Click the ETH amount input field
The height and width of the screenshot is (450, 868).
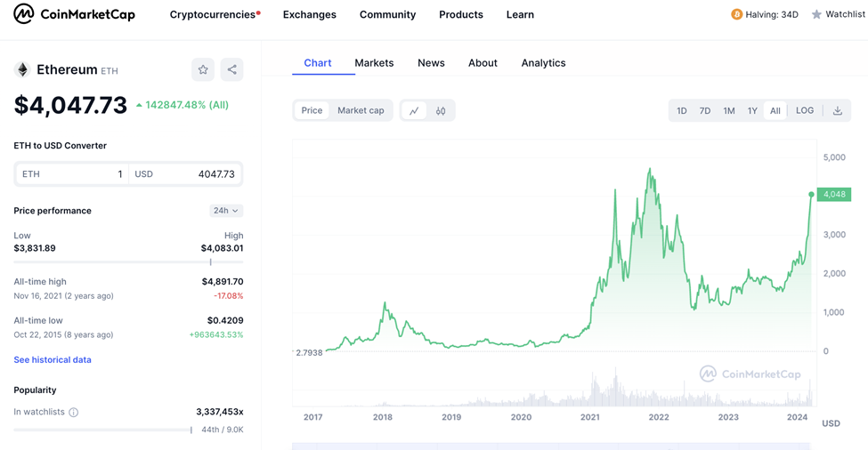point(72,174)
